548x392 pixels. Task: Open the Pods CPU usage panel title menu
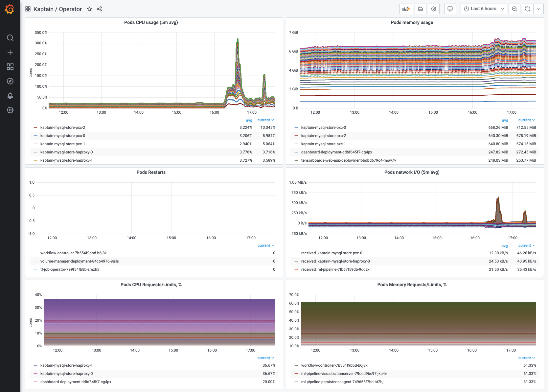pos(151,22)
